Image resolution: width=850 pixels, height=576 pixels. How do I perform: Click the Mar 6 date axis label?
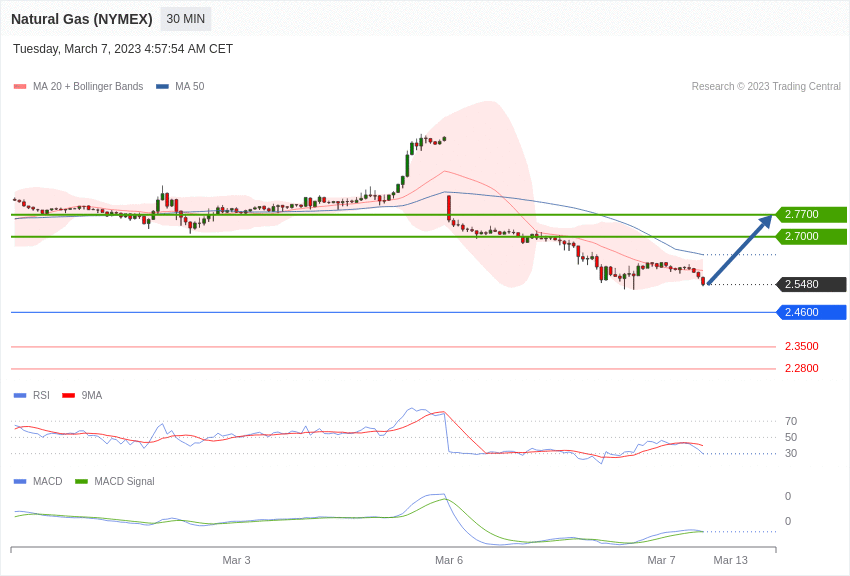449,560
